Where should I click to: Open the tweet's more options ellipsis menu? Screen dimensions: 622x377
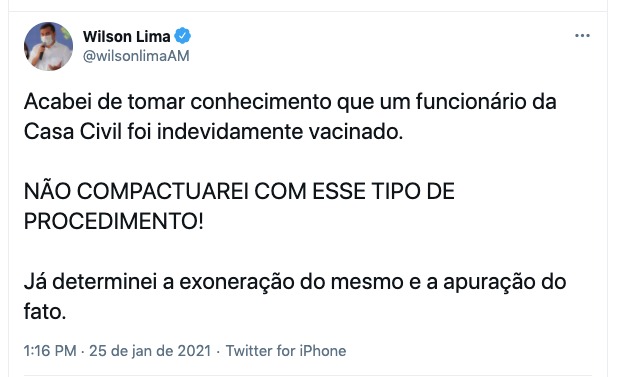tap(582, 36)
